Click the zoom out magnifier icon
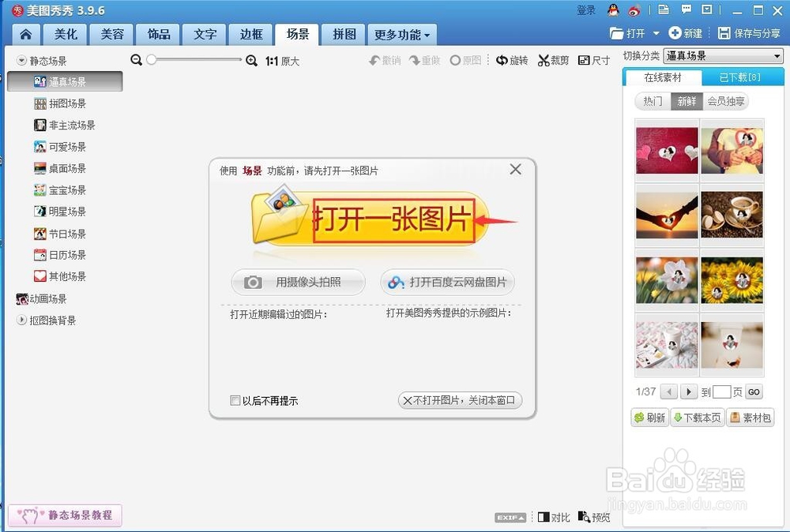This screenshot has width=790, height=532. coord(136,61)
